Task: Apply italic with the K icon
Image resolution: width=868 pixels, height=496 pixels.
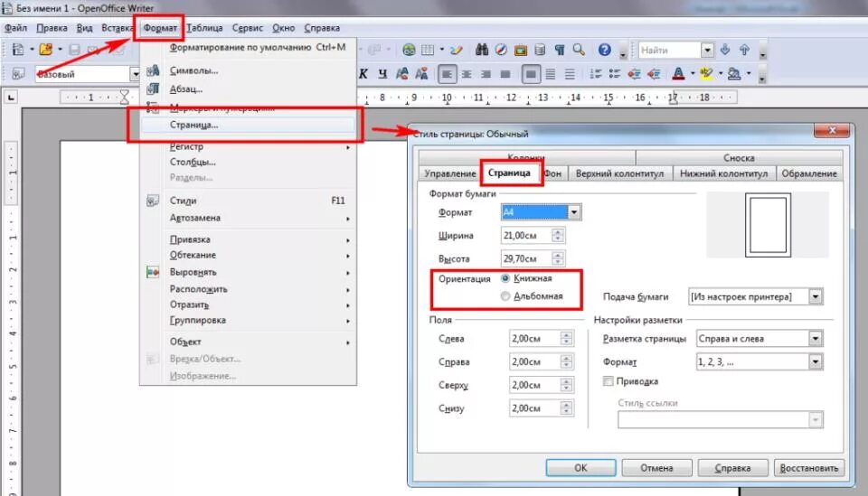Action: tap(363, 73)
